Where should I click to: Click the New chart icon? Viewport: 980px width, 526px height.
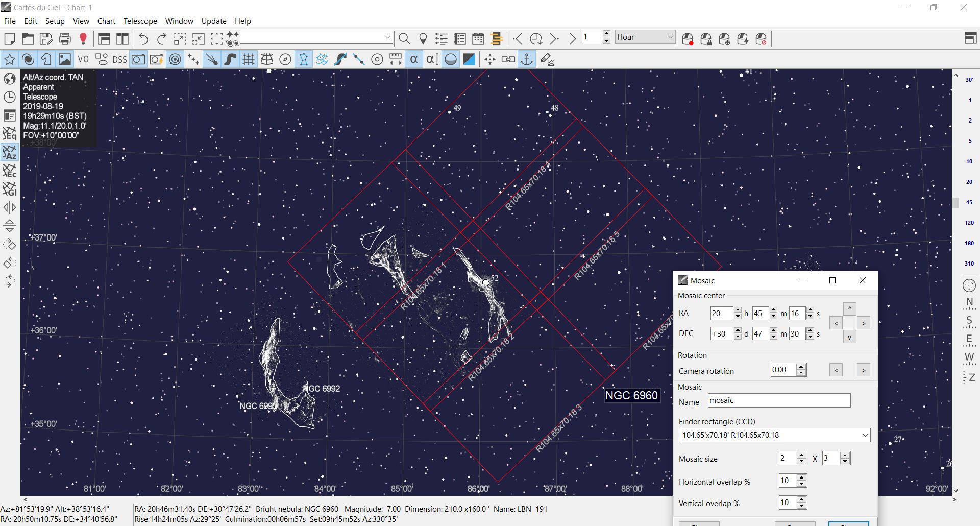(x=10, y=39)
